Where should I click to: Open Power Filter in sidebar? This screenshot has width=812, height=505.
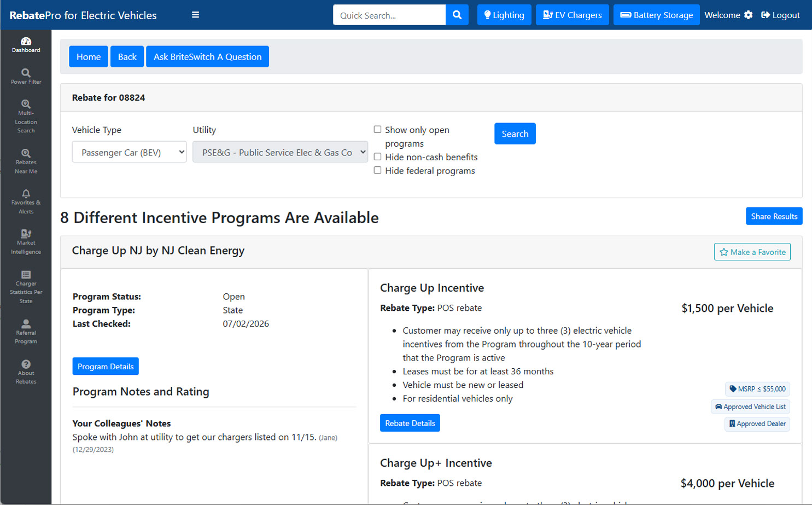pos(26,77)
